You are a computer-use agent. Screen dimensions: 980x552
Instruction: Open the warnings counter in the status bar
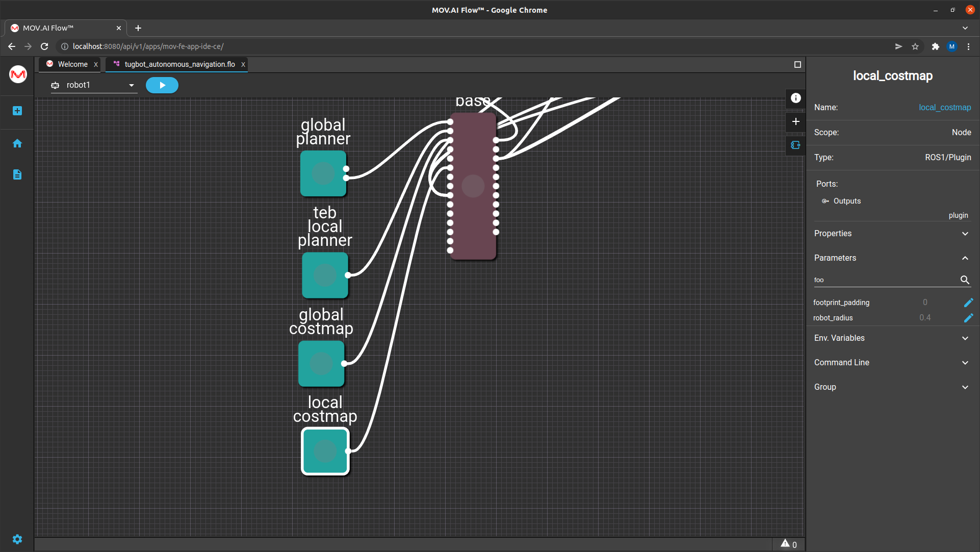pyautogui.click(x=789, y=544)
